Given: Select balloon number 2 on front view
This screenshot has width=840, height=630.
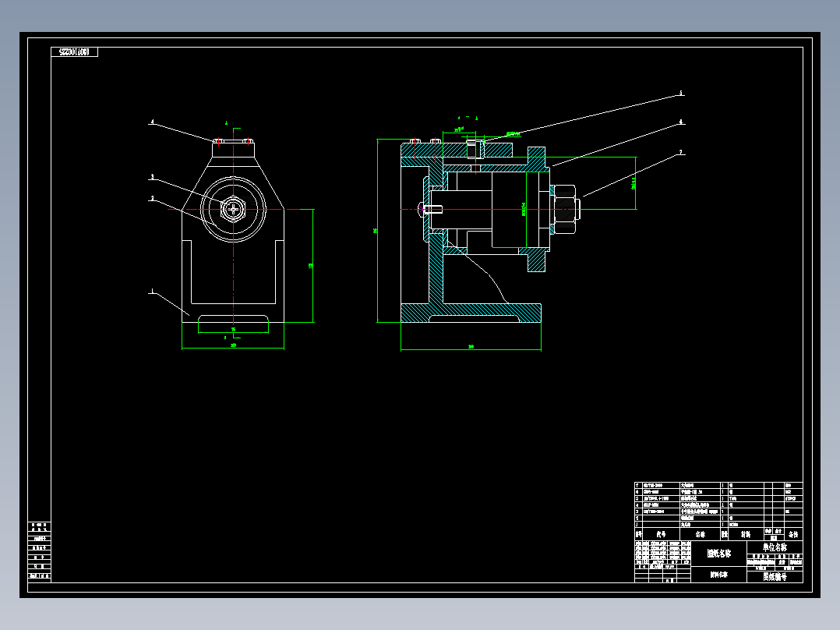Looking at the screenshot, I should coord(152,198).
